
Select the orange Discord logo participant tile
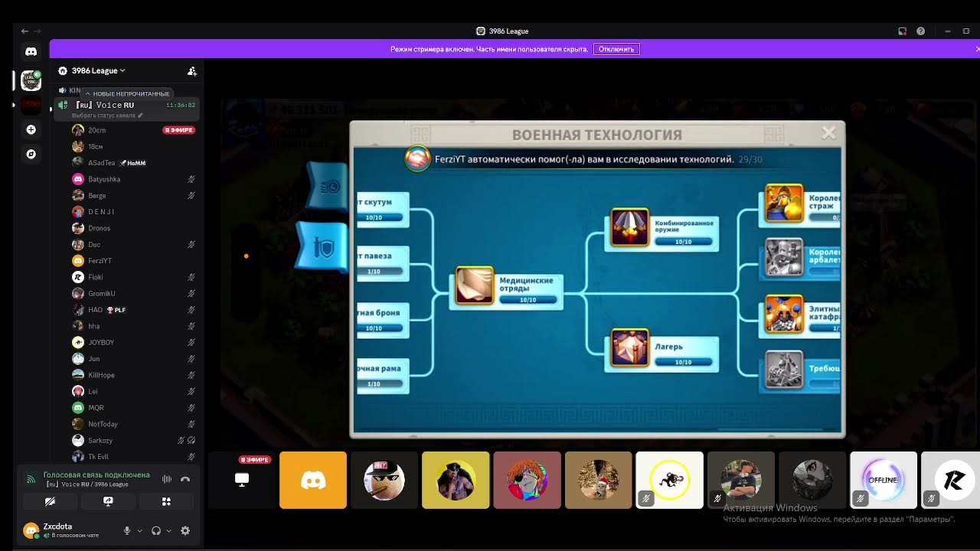click(313, 480)
